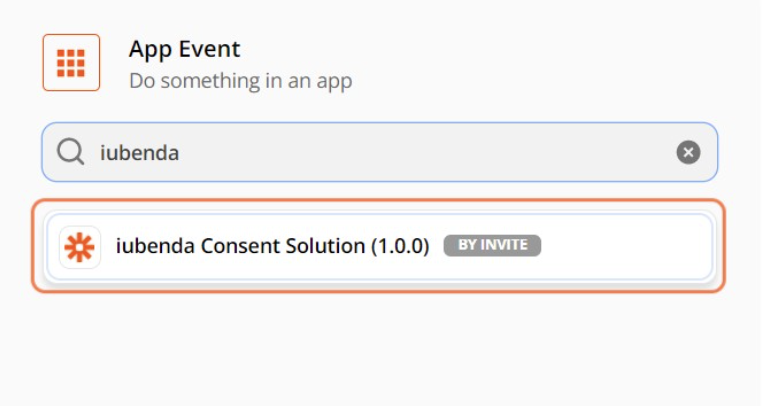764x406 pixels.
Task: Click the BY INVITE badge
Action: (492, 245)
